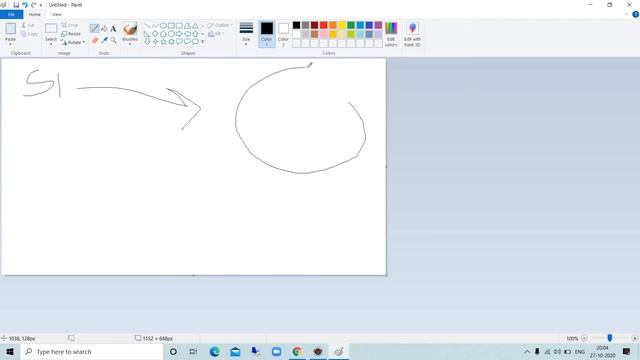Click the zoom slider handle

tap(609, 338)
